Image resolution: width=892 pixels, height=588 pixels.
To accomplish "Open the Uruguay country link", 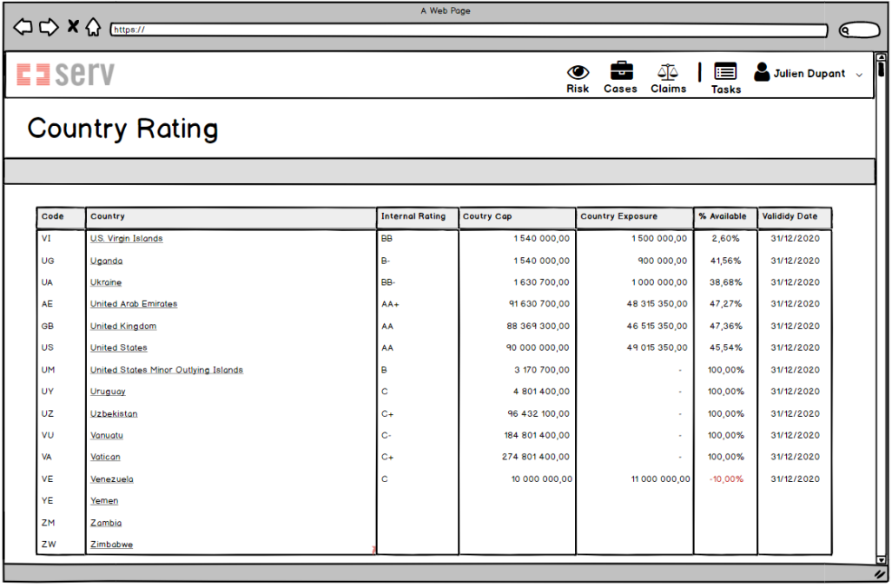I will pyautogui.click(x=108, y=392).
